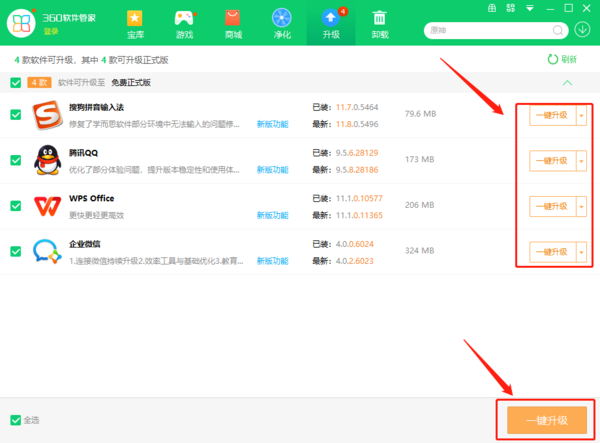Open the dropdown arrow beside WPS Office upgrade button
This screenshot has width=600, height=443.
pos(581,206)
